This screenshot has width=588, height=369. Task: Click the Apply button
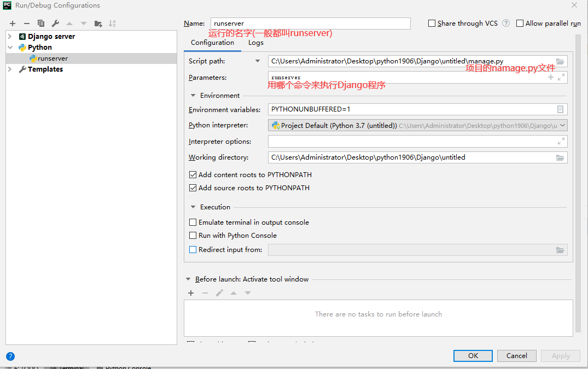(x=561, y=356)
